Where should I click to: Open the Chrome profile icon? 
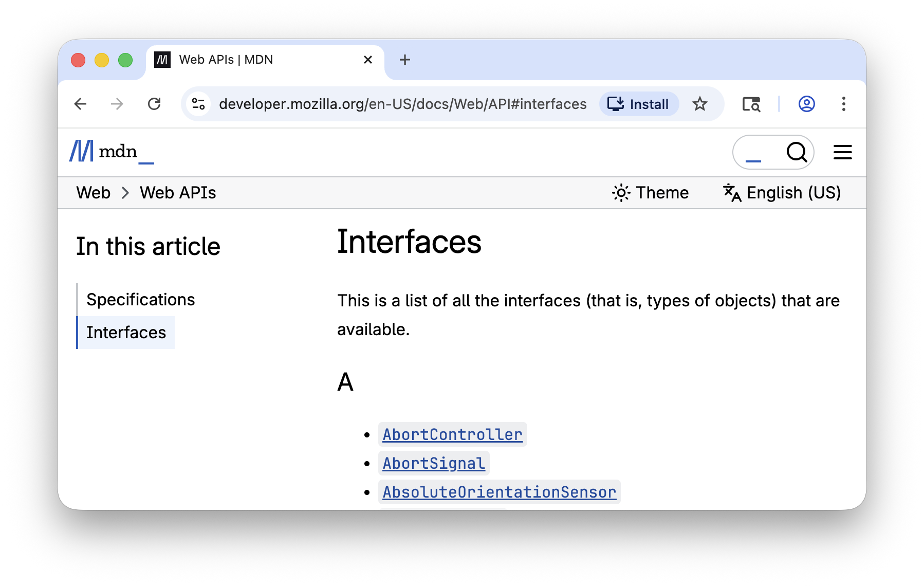click(x=806, y=104)
